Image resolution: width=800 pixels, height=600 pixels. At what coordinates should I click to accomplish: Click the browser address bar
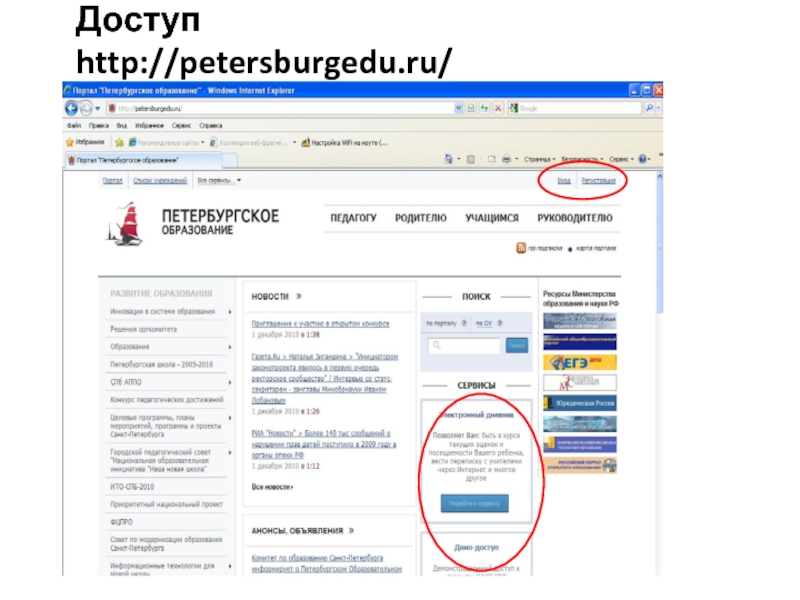point(280,108)
